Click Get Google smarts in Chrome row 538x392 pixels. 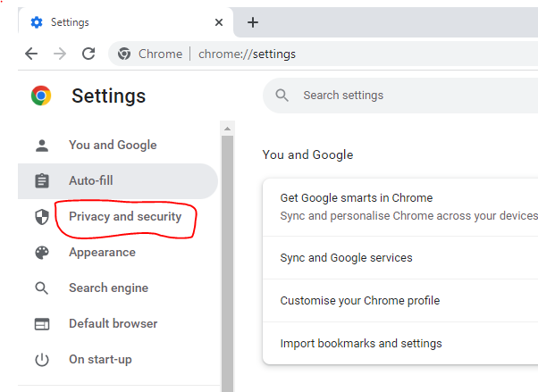click(400, 207)
